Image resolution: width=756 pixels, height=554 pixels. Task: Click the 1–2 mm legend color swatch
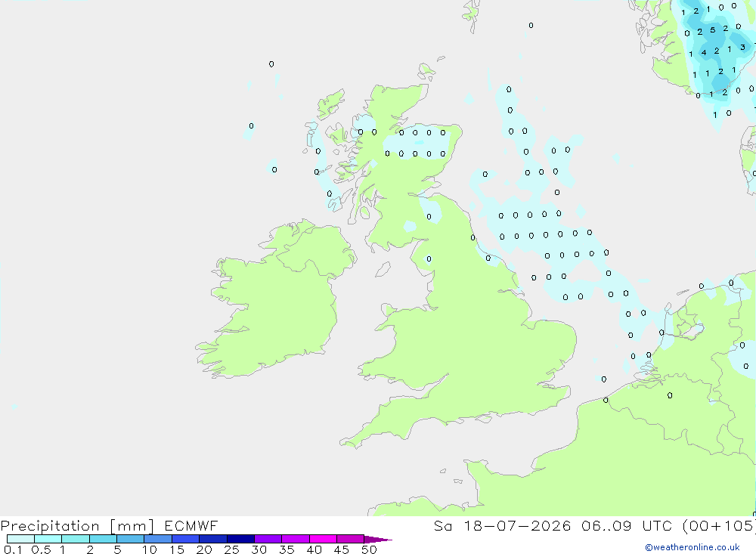[76, 539]
